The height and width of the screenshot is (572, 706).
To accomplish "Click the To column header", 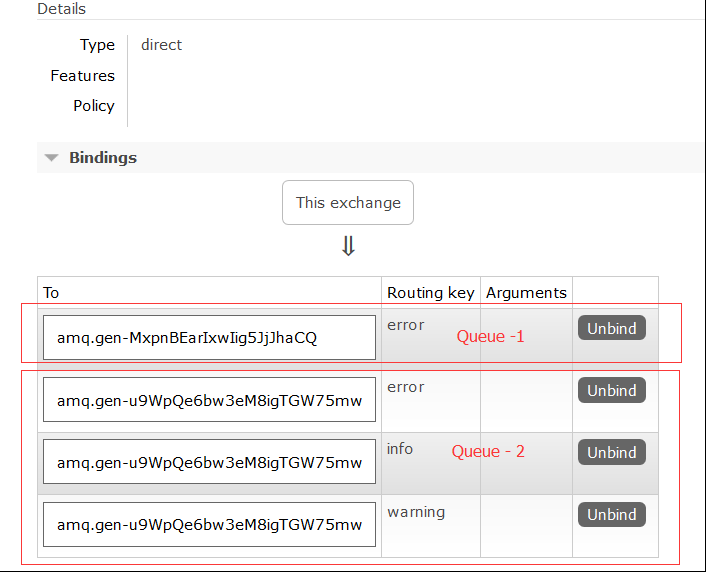I will (51, 293).
